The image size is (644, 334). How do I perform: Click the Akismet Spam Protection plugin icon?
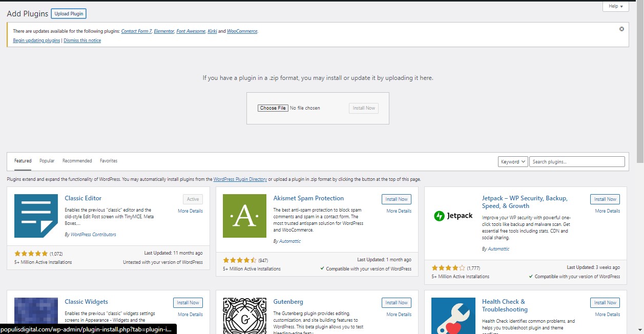pos(244,216)
